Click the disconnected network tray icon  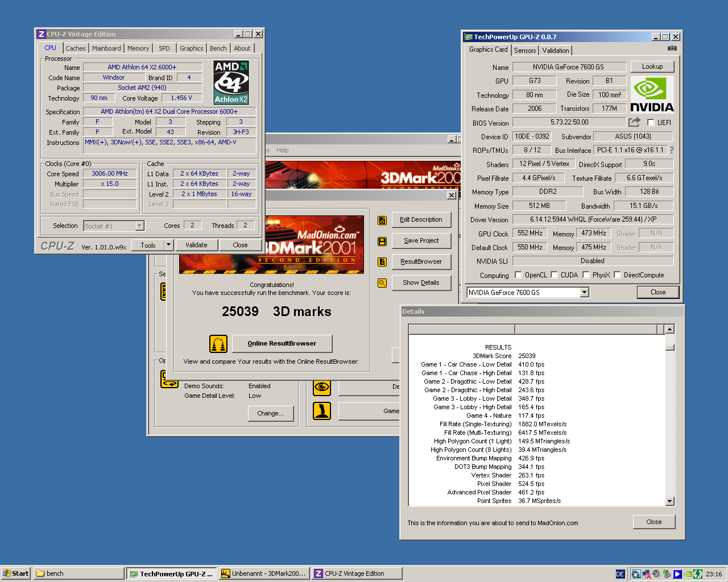[647, 574]
